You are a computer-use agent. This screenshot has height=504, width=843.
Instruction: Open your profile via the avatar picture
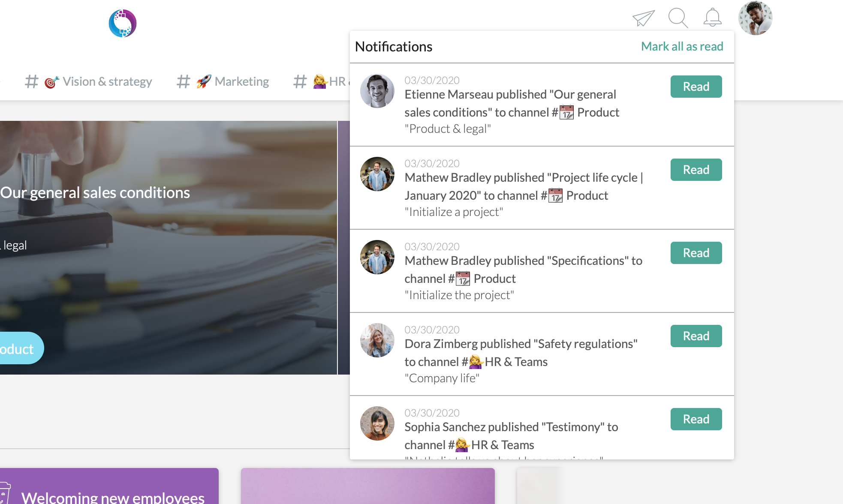pos(756,18)
